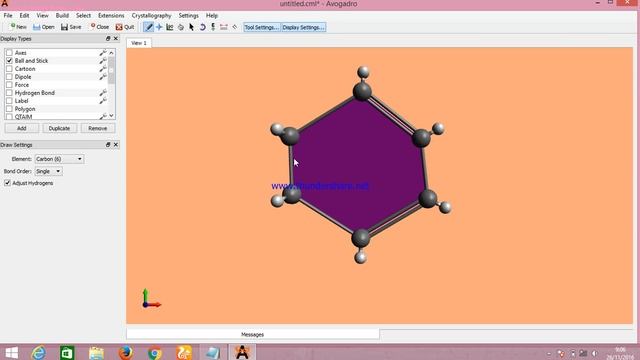
Task: Open settings wrench for Axes display
Action: [103, 53]
